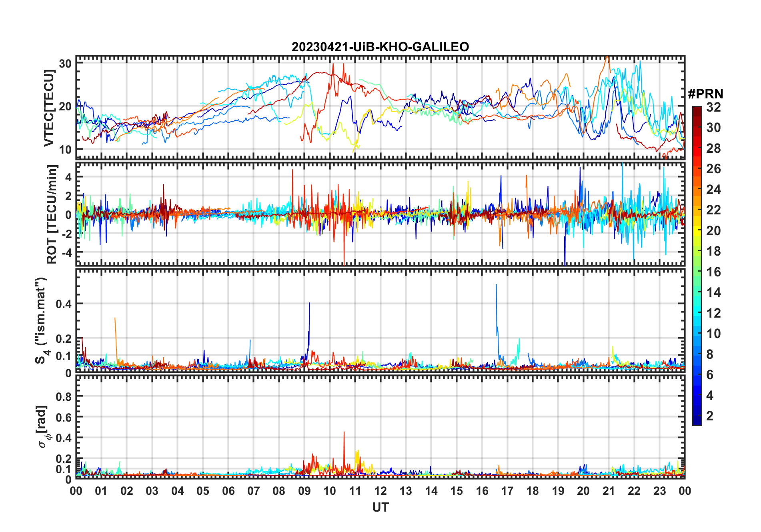Click the ROT [TECU/min] axis label

52,214
